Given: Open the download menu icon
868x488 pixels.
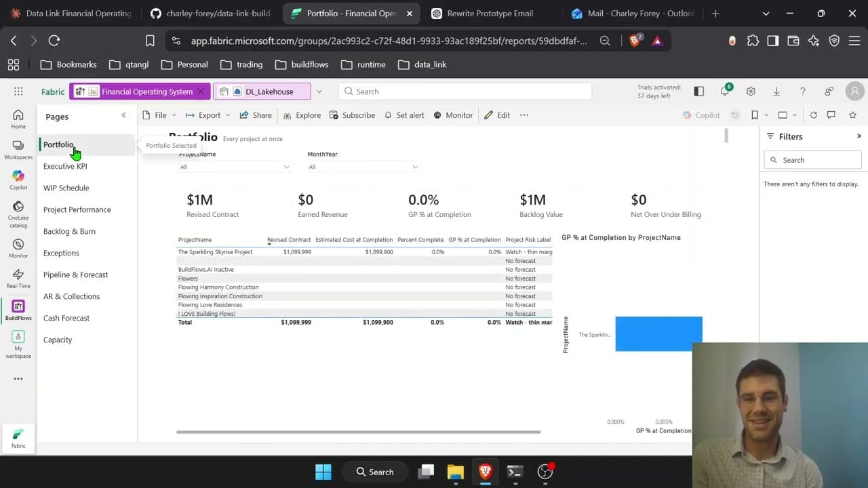Looking at the screenshot, I should [x=776, y=91].
